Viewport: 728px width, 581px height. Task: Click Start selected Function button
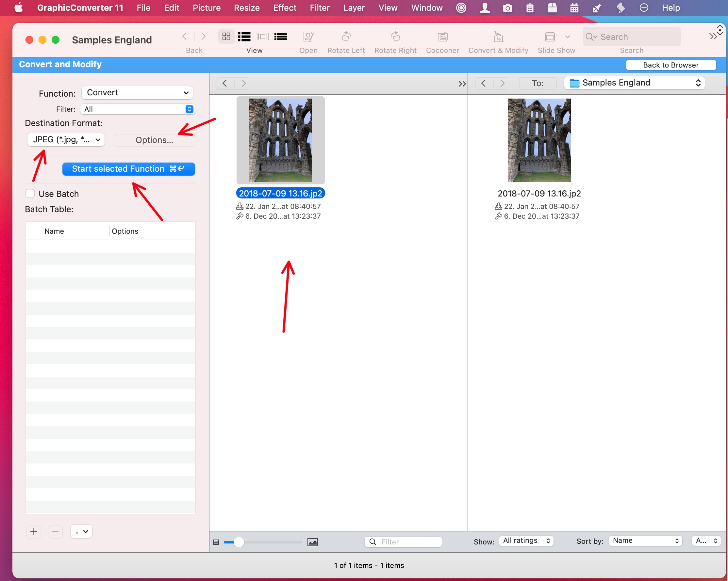tap(128, 168)
